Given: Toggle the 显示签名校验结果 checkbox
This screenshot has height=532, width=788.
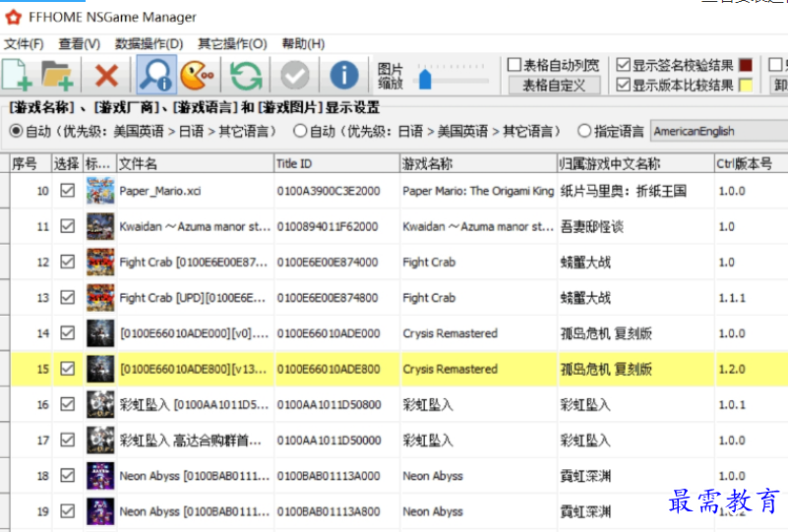Looking at the screenshot, I should (x=623, y=64).
